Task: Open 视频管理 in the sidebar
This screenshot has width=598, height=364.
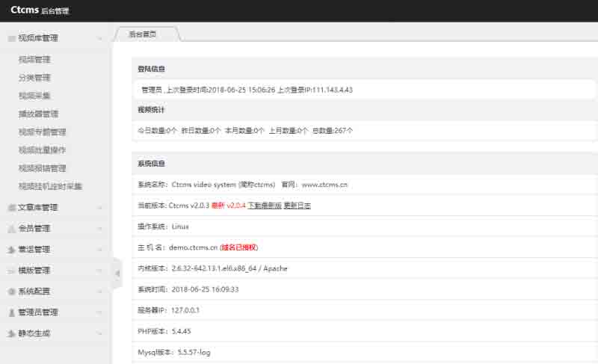Action: pyautogui.click(x=34, y=60)
